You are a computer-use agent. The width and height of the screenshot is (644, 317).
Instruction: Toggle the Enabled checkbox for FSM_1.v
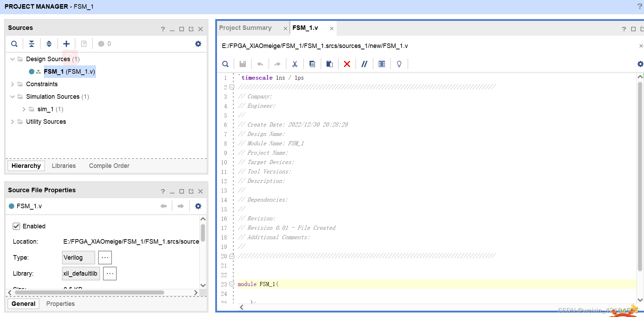click(x=16, y=226)
